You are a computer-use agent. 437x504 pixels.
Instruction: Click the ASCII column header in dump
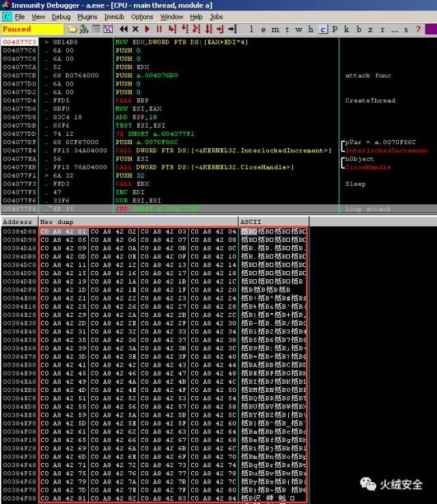[x=274, y=222]
